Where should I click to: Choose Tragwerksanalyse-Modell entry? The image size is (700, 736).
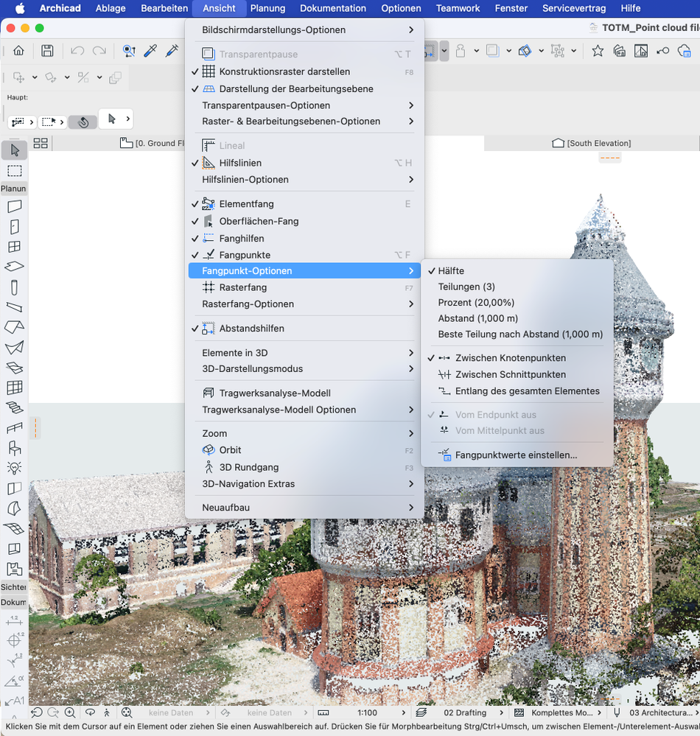tap(305, 393)
